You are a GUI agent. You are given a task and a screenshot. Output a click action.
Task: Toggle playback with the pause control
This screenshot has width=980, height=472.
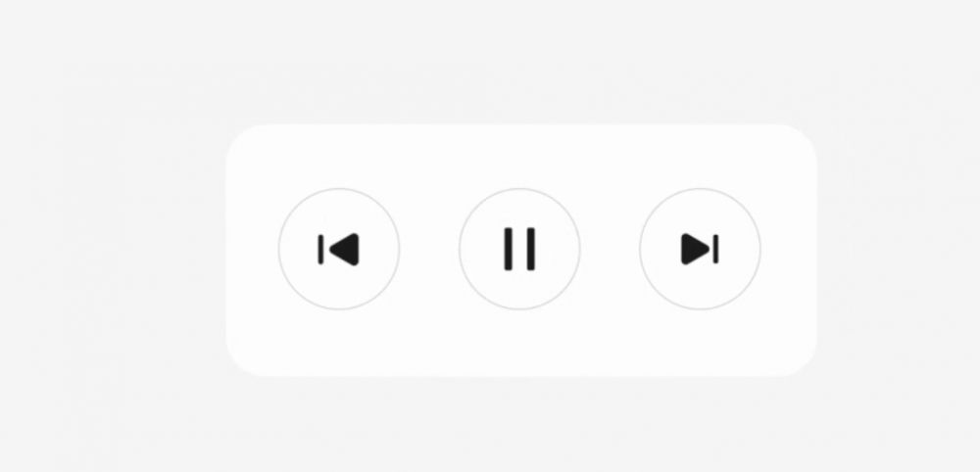pyautogui.click(x=519, y=249)
